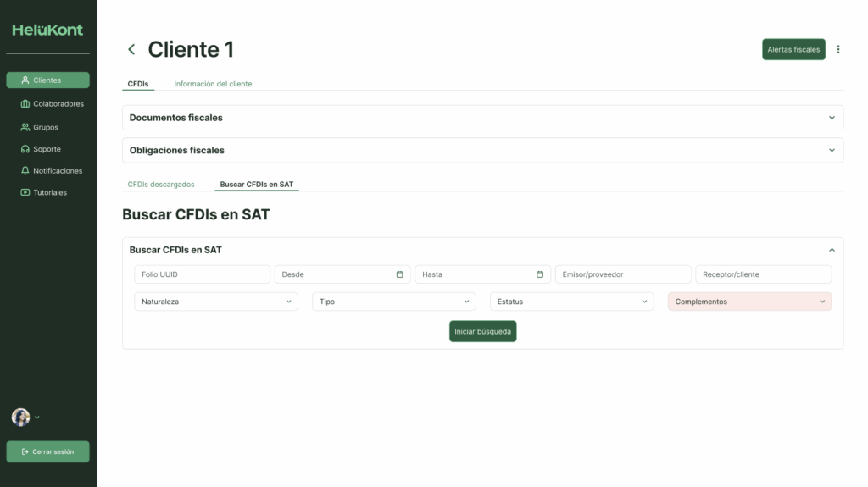The width and height of the screenshot is (868, 487).
Task: Click the user avatar in sidebar
Action: click(x=20, y=417)
